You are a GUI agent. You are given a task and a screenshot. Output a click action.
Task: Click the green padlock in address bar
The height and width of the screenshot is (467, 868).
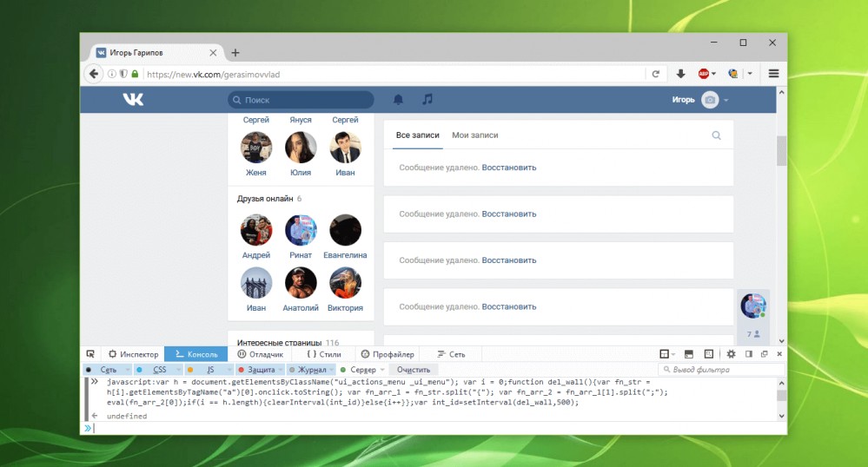135,74
